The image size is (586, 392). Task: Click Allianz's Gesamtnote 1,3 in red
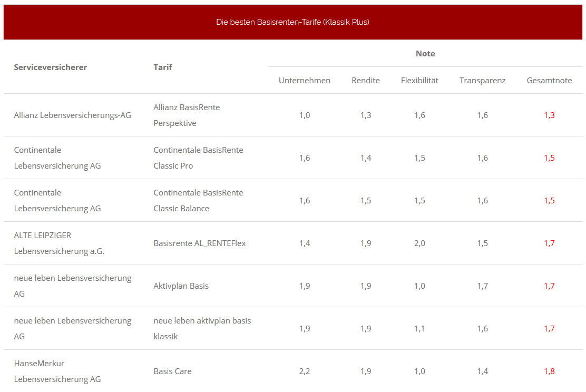549,115
